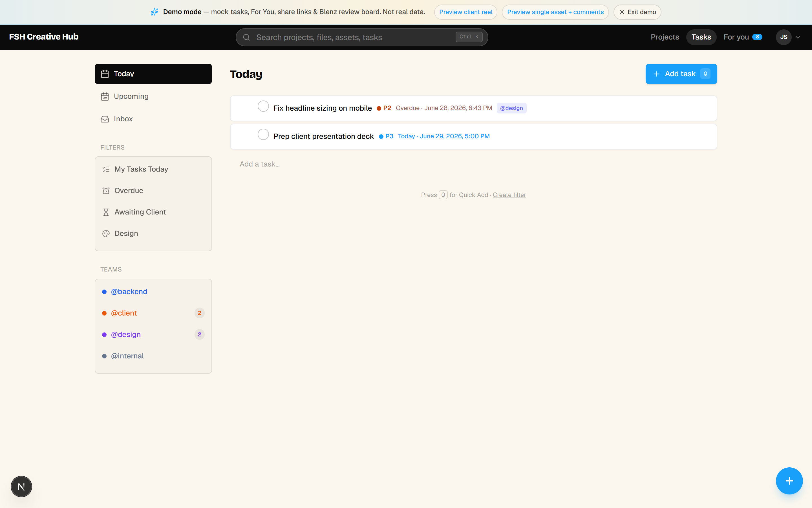Click the @design count badge 2
This screenshot has height=508, width=812.
click(199, 335)
